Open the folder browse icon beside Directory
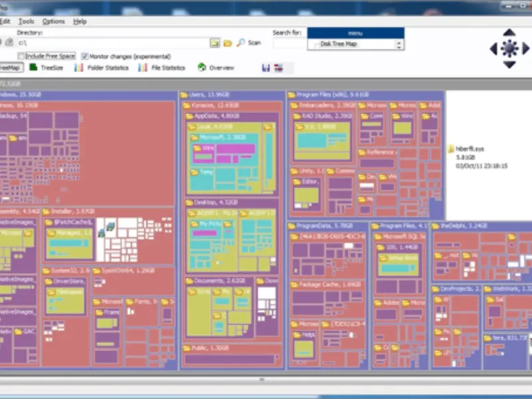Image resolution: width=532 pixels, height=399 pixels. pyautogui.click(x=227, y=43)
